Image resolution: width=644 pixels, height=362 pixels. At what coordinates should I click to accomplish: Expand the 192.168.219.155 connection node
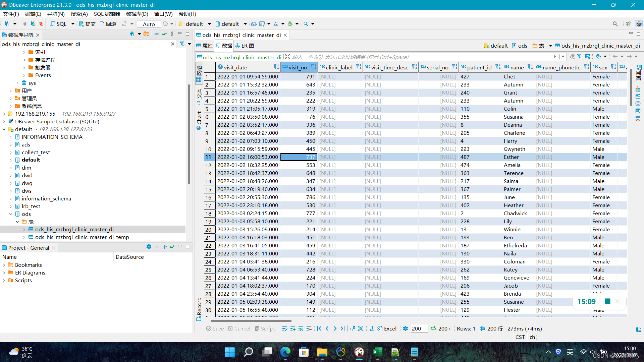[4, 114]
